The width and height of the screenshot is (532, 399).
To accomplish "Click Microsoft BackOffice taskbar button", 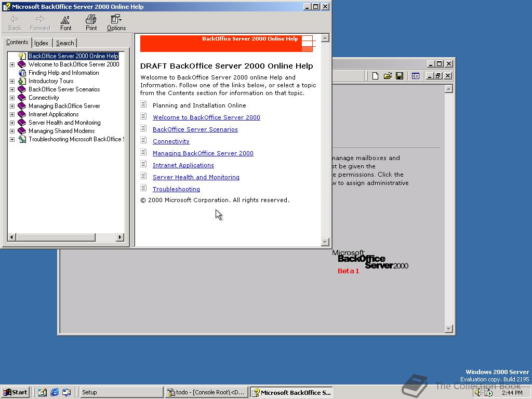I will click(x=291, y=393).
